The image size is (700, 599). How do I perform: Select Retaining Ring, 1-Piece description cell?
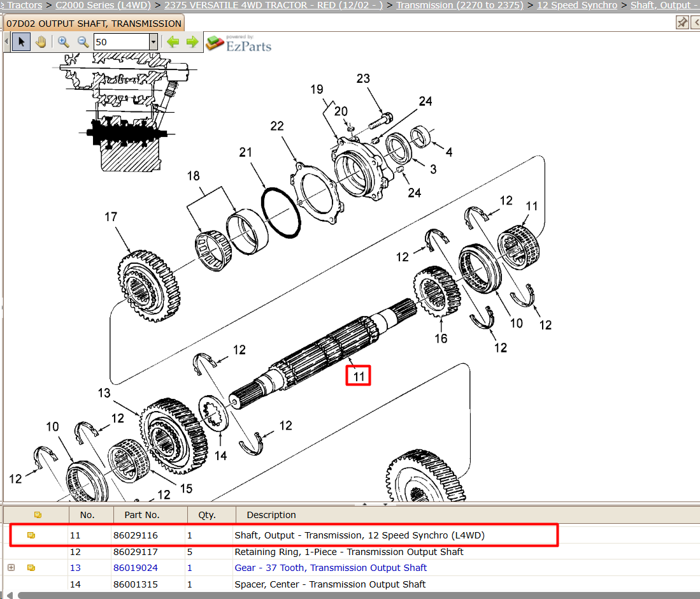[x=348, y=552]
